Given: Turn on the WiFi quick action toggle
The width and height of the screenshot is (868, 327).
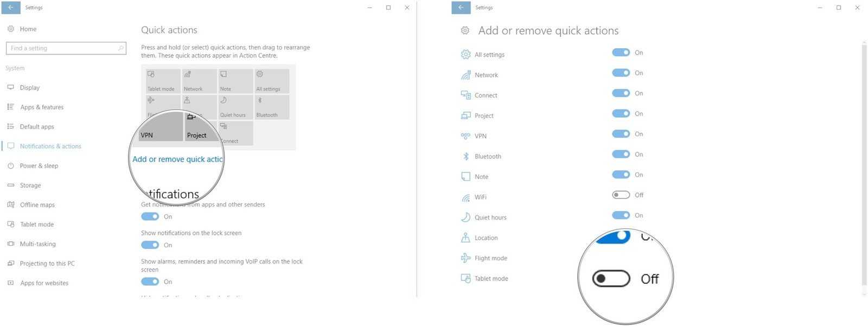Looking at the screenshot, I should coord(621,195).
